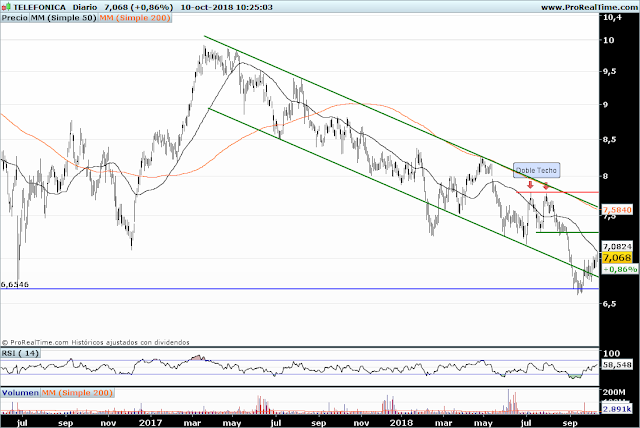Open the Volumen MM (Simple 200) label
The height and width of the screenshot is (428, 640).
(x=77, y=393)
